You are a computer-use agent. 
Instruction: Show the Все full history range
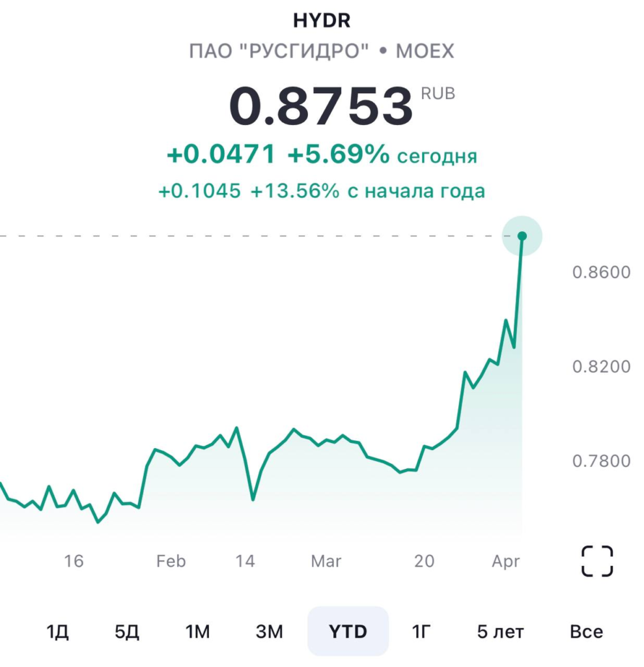point(586,631)
